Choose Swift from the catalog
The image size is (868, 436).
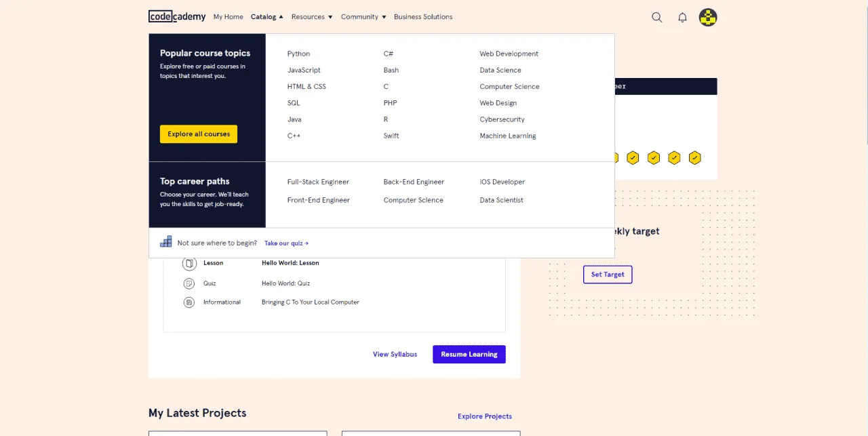(391, 136)
